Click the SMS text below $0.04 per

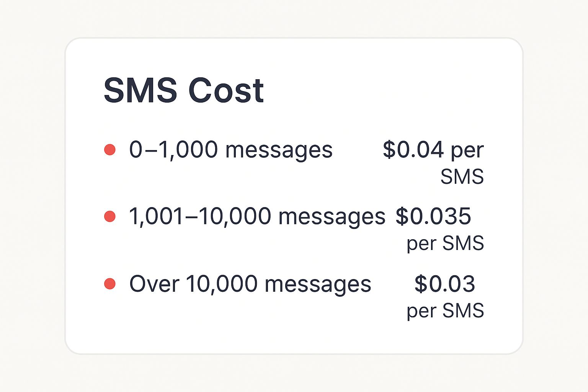(x=462, y=177)
